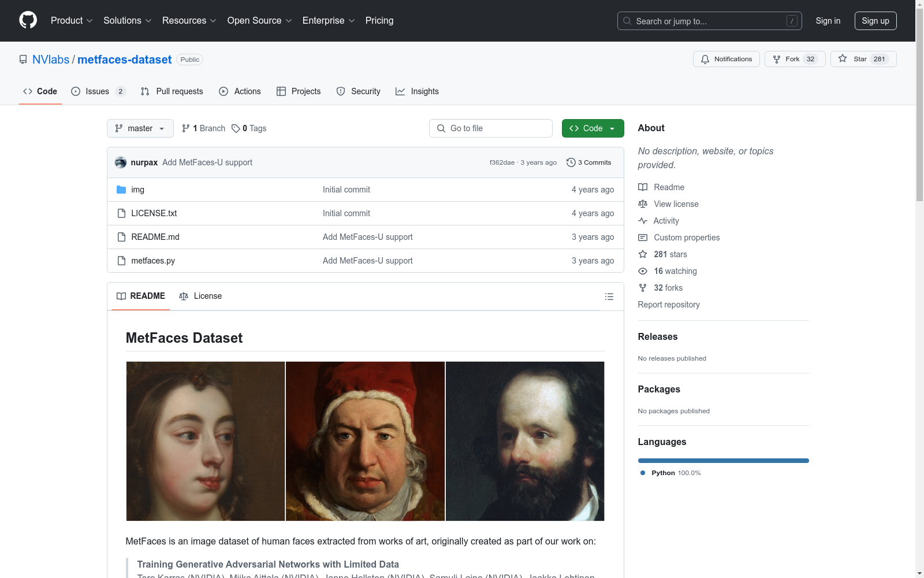Click the repository book icon beside NVlabs
This screenshot has width=924, height=578.
pos(23,60)
